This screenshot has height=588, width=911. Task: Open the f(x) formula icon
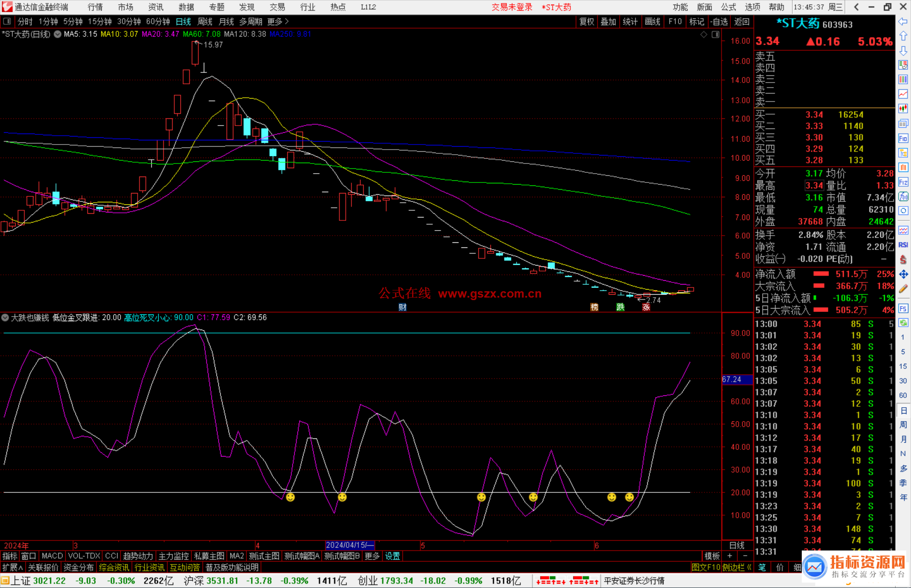(903, 196)
